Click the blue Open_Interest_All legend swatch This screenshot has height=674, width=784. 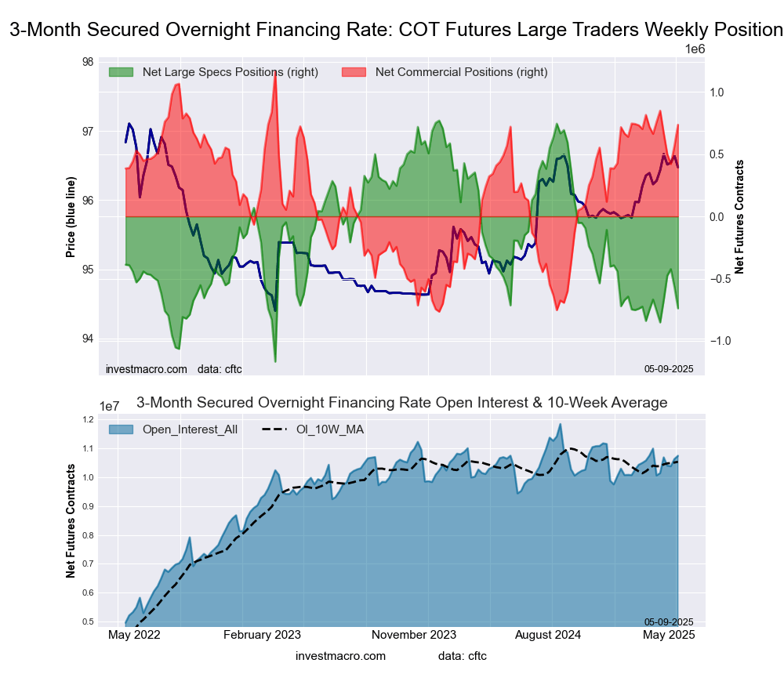pos(122,429)
